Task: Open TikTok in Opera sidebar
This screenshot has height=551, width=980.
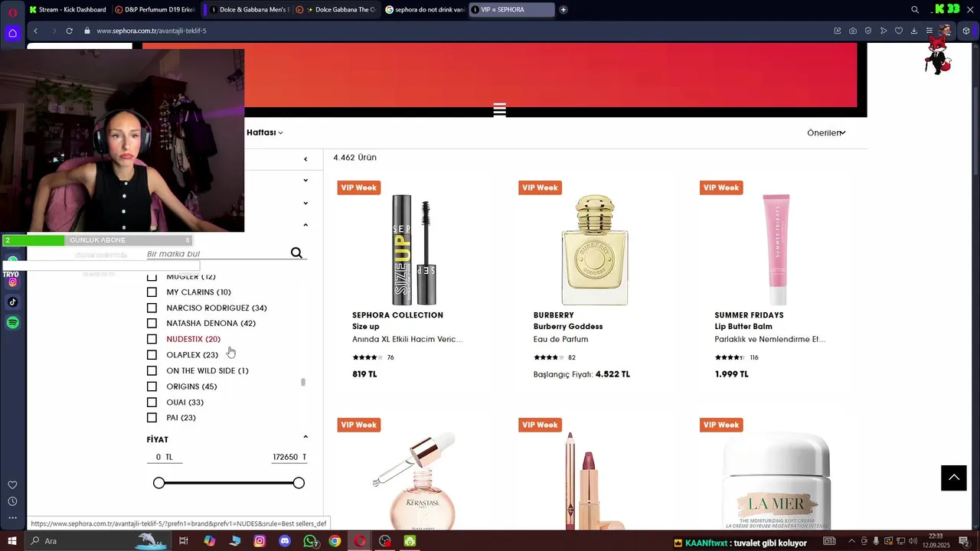Action: coord(12,302)
